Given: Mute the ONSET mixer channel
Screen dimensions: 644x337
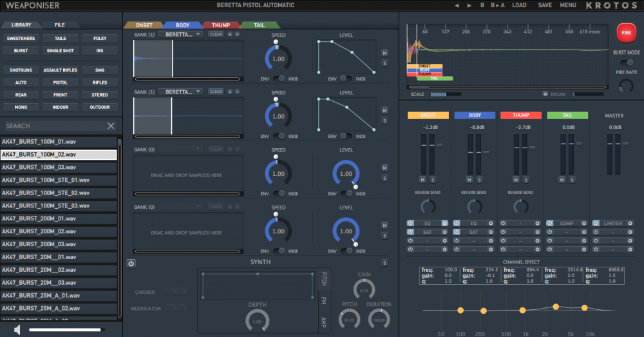Looking at the screenshot, I should tap(422, 180).
